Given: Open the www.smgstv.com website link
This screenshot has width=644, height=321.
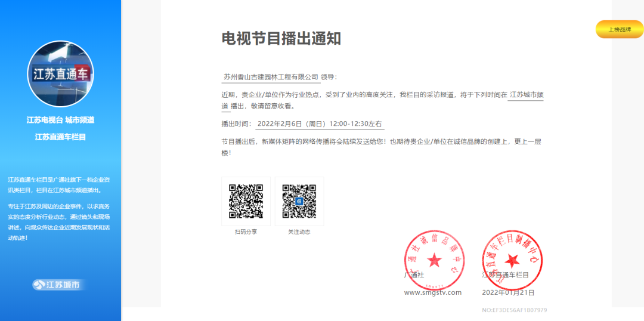Looking at the screenshot, I should point(433,292).
